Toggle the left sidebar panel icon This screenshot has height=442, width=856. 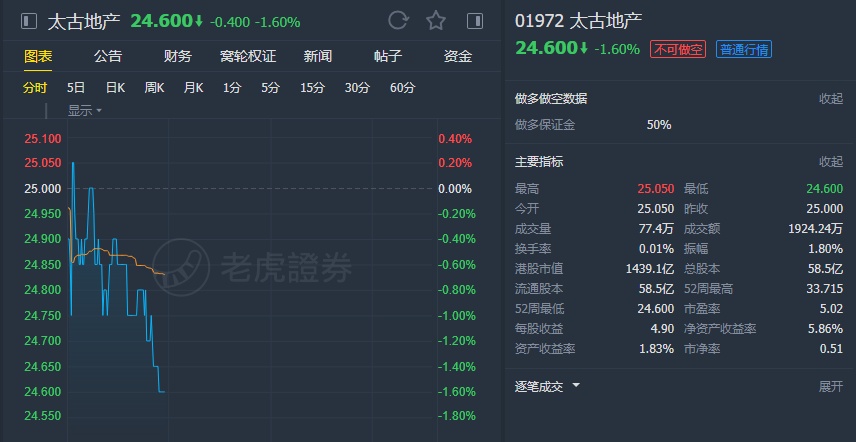coord(29,21)
